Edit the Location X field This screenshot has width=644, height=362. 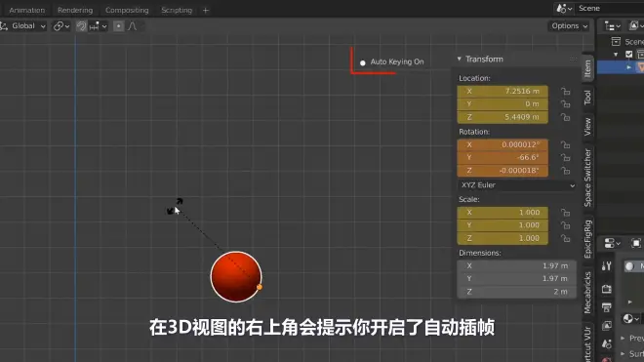pyautogui.click(x=503, y=91)
